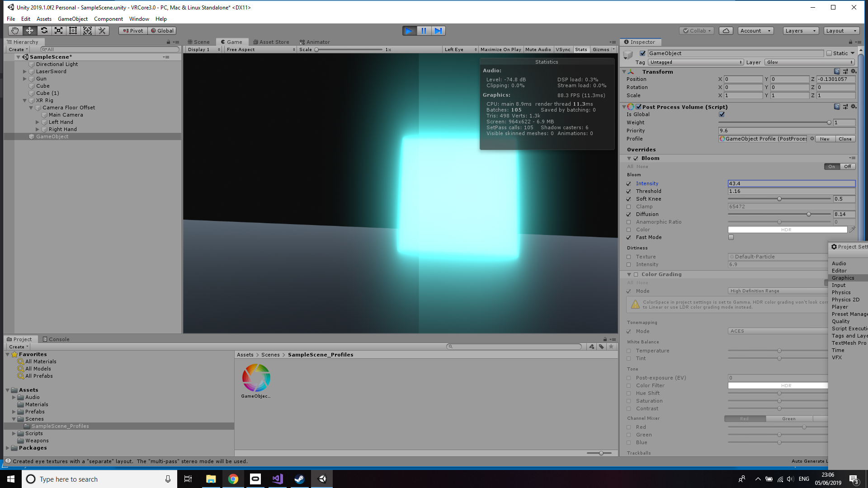The height and width of the screenshot is (488, 868).
Task: Switch to the Animator tab
Action: tap(315, 42)
